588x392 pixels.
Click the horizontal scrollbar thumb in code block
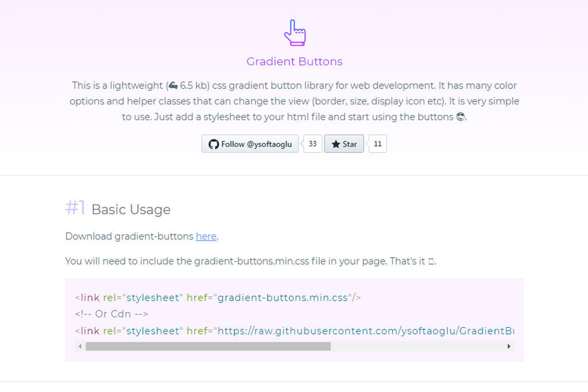click(208, 346)
